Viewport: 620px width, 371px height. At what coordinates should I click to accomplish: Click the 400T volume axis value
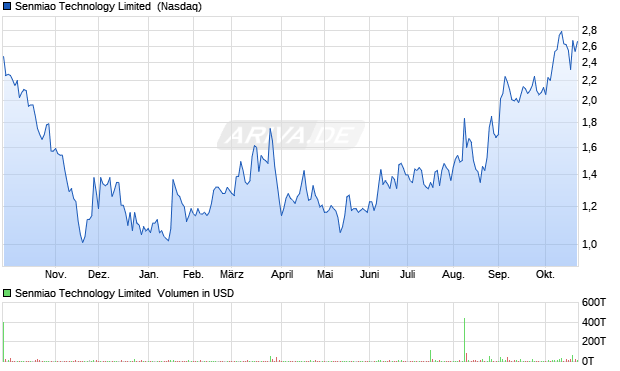tap(594, 322)
